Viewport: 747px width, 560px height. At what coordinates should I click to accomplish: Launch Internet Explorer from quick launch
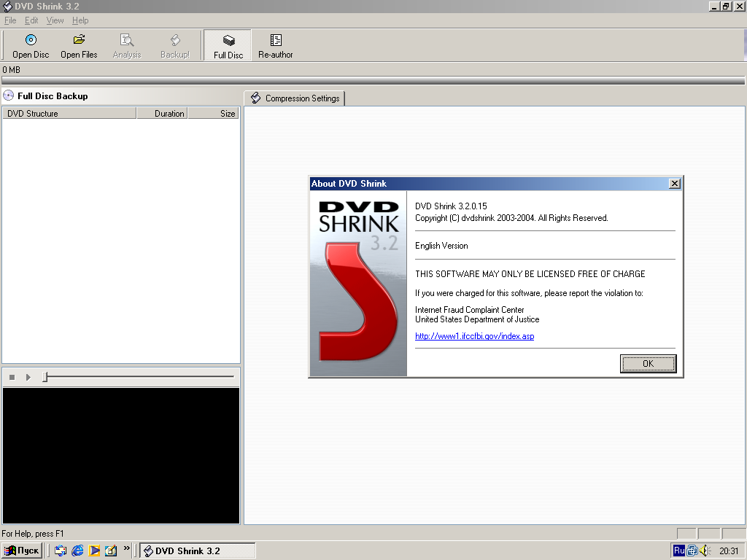point(77,551)
